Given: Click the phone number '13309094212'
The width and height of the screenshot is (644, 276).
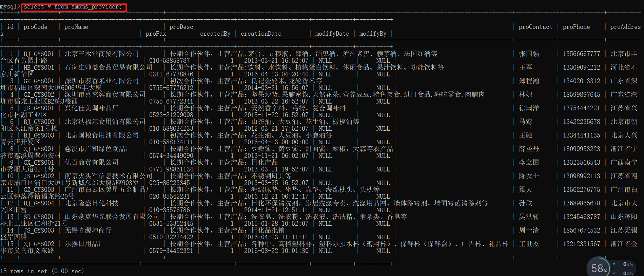Looking at the screenshot, I should pyautogui.click(x=582, y=67).
